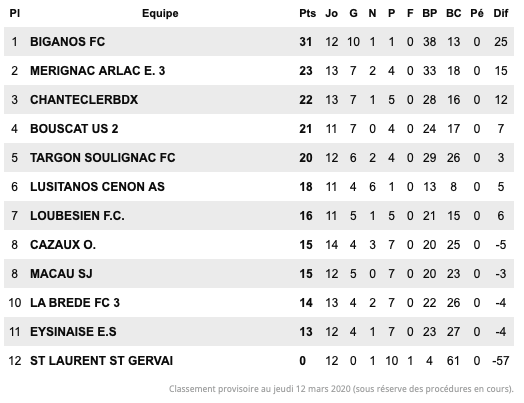Click the Equipe column header
Screen dimensions: 524x403
pos(160,13)
